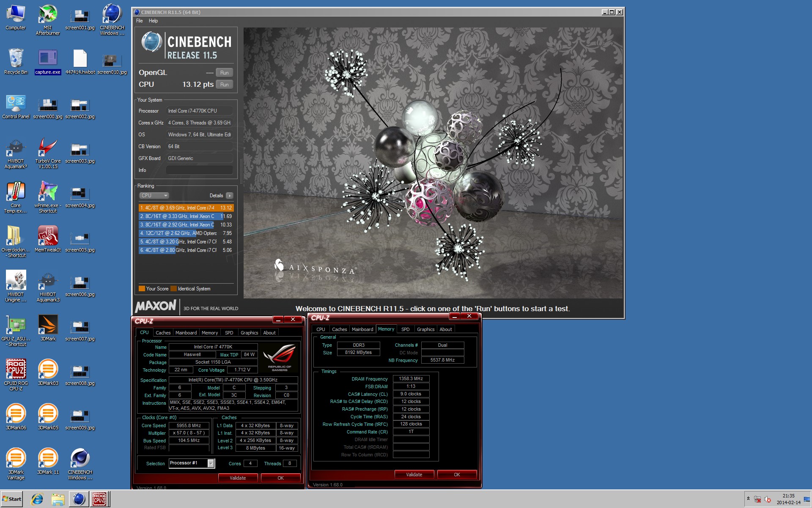812x508 pixels.
Task: Click the DRAM Frequency value 1358.3 MHz
Action: [x=411, y=379]
